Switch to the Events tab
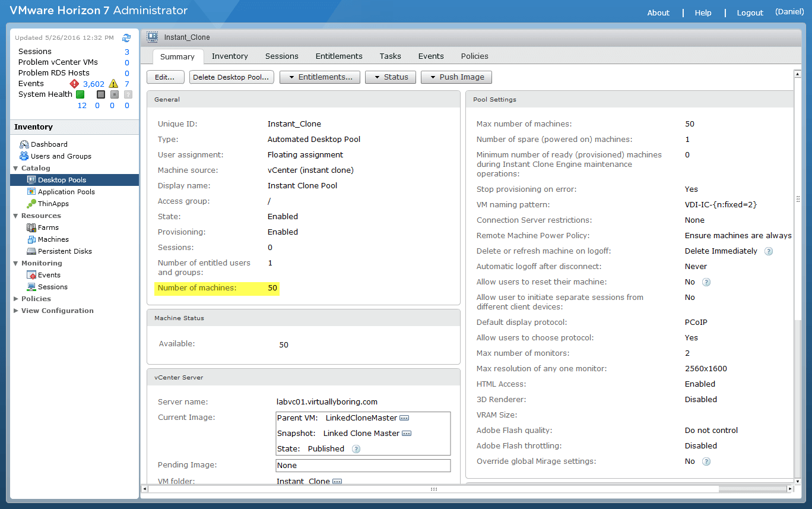Image resolution: width=812 pixels, height=509 pixels. [x=431, y=56]
